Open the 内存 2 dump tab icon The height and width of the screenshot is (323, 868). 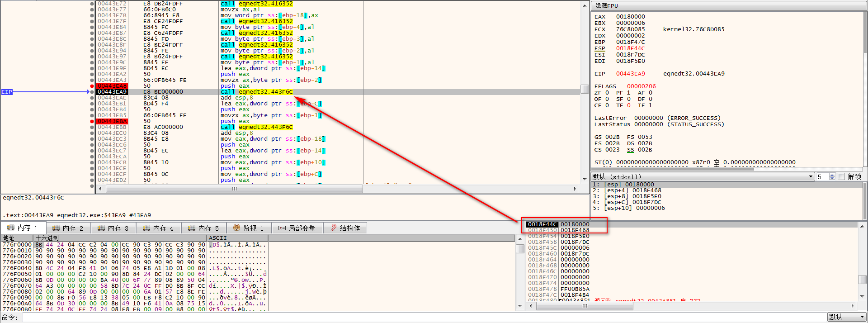tap(56, 228)
